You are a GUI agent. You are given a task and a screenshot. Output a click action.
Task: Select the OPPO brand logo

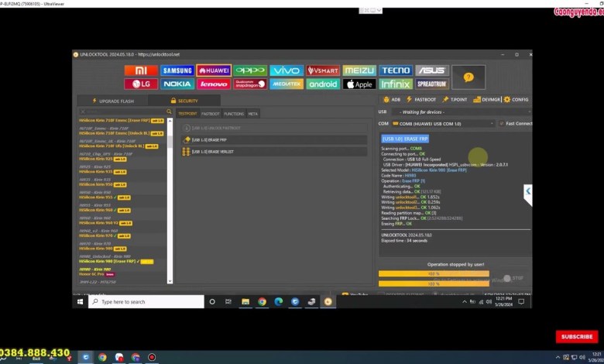[250, 70]
